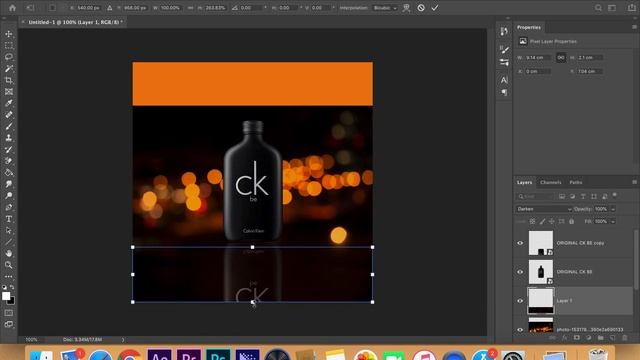The image size is (640, 360).
Task: Select the Zoom tool
Action: pos(9,265)
